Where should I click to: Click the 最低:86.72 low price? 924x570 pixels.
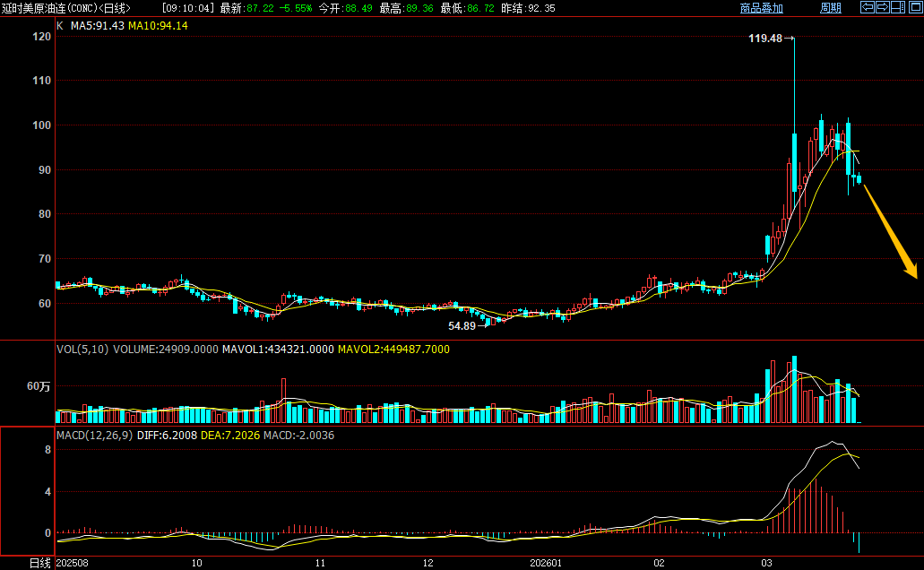467,8
